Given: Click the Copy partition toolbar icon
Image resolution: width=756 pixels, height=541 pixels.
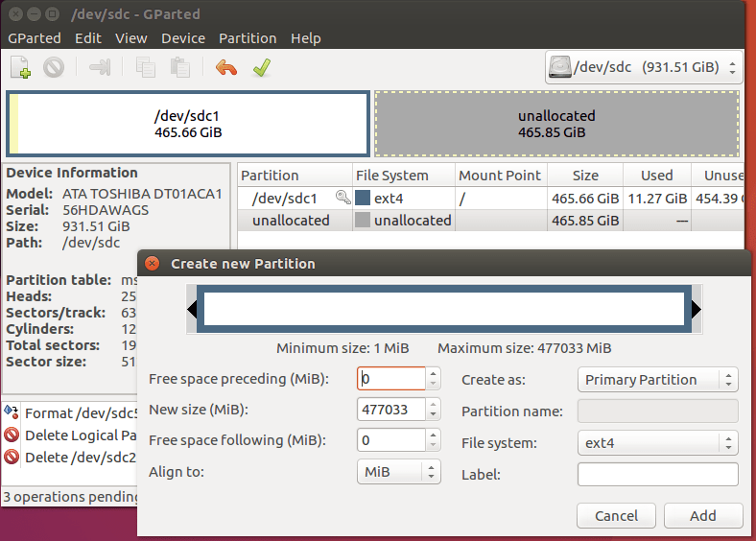Looking at the screenshot, I should (x=145, y=67).
